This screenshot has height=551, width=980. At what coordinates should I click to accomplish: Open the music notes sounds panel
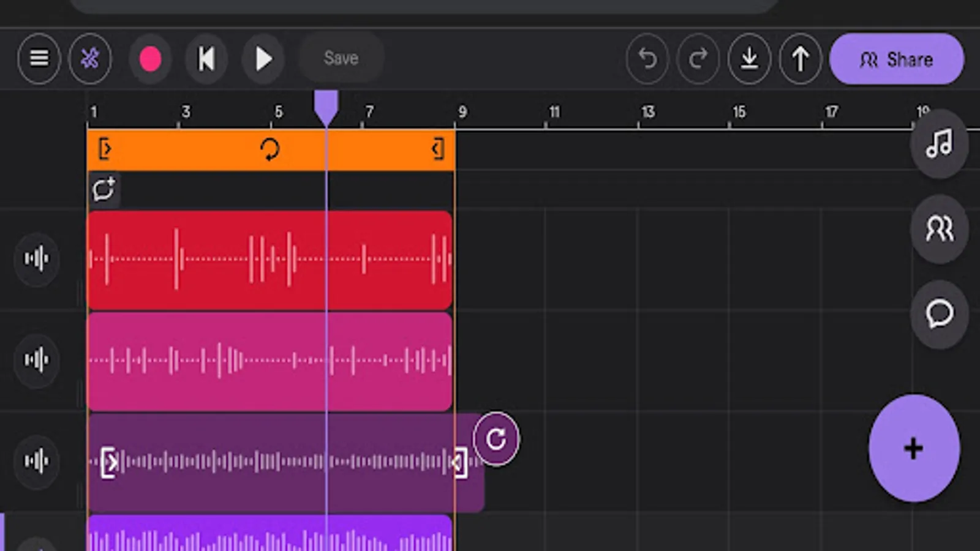point(940,144)
